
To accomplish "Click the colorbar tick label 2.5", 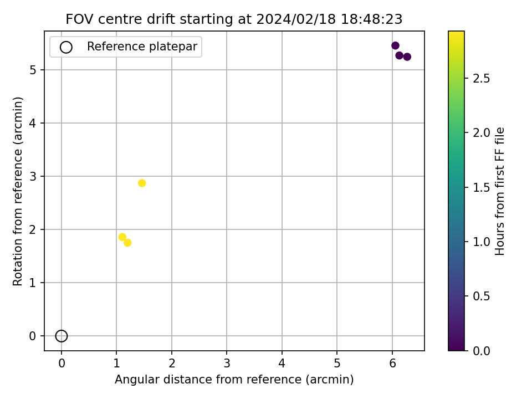I will click(x=482, y=78).
